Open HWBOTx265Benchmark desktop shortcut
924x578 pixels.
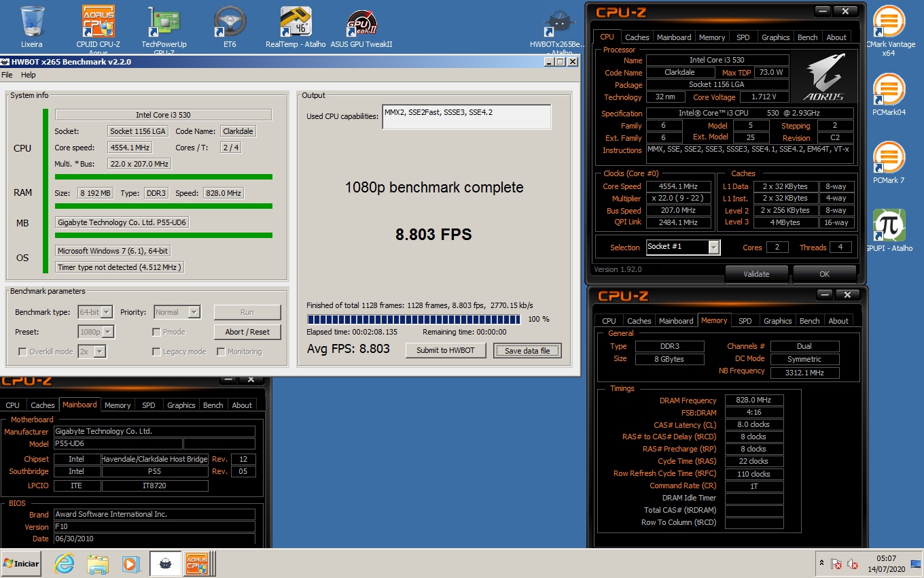coord(557,31)
